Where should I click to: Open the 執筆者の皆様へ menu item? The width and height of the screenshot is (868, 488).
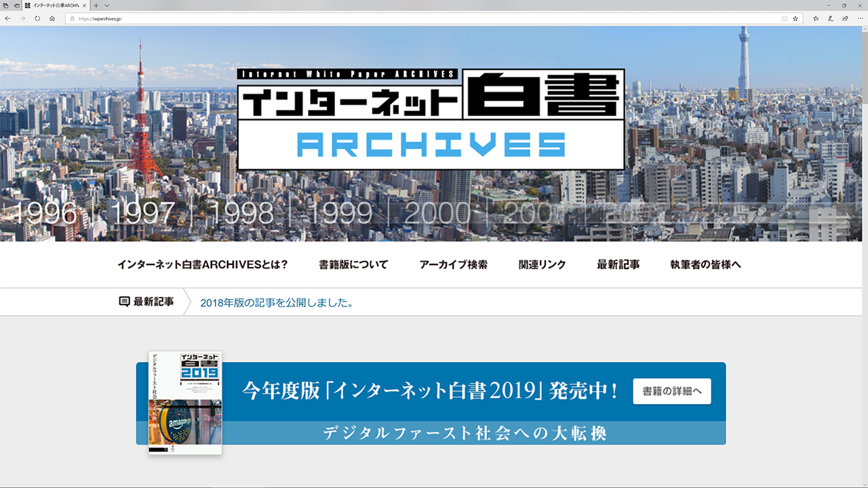point(705,264)
